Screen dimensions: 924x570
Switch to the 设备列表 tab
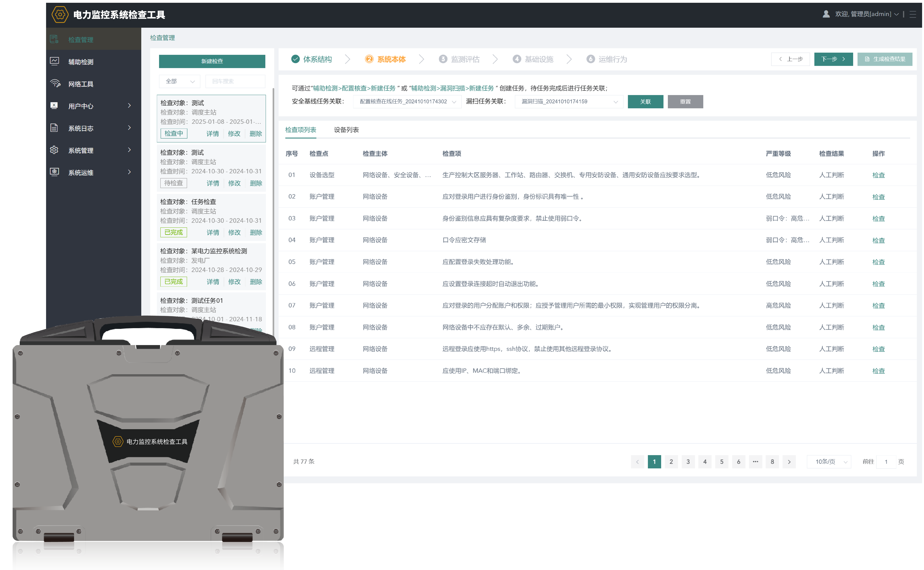tap(346, 130)
